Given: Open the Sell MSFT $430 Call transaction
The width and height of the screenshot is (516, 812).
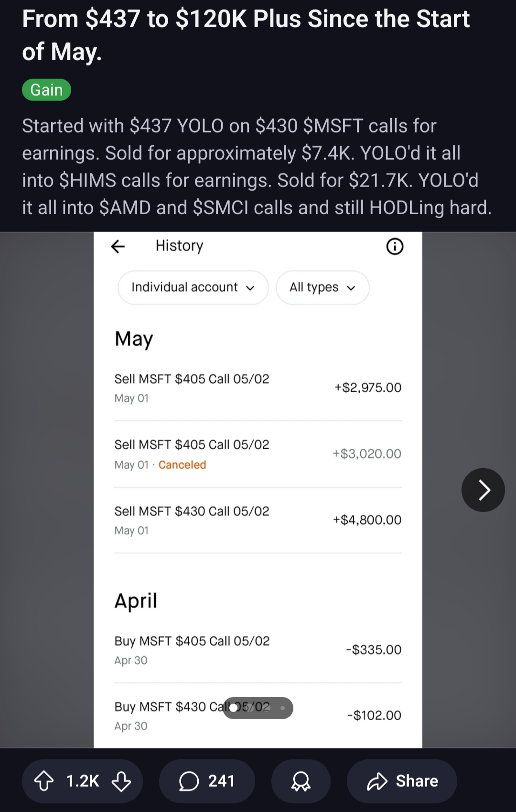Looking at the screenshot, I should coord(258,520).
